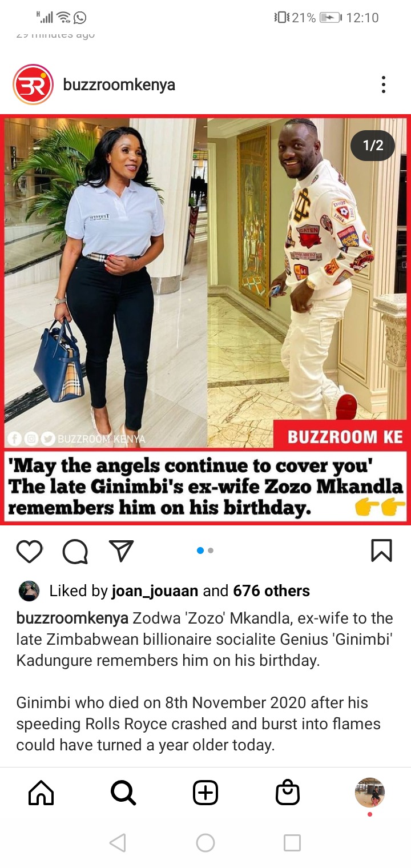Image resolution: width=411 pixels, height=868 pixels.
Task: Tap the Android recent apps square
Action: (x=292, y=843)
